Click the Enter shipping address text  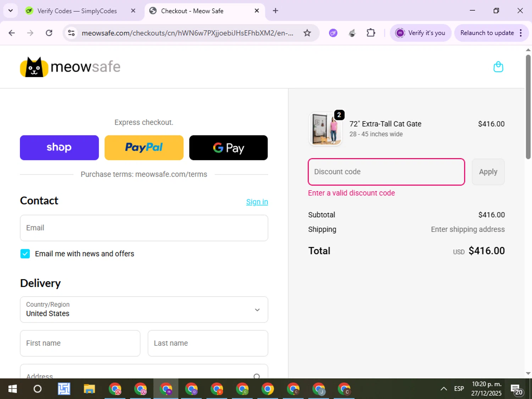468,229
